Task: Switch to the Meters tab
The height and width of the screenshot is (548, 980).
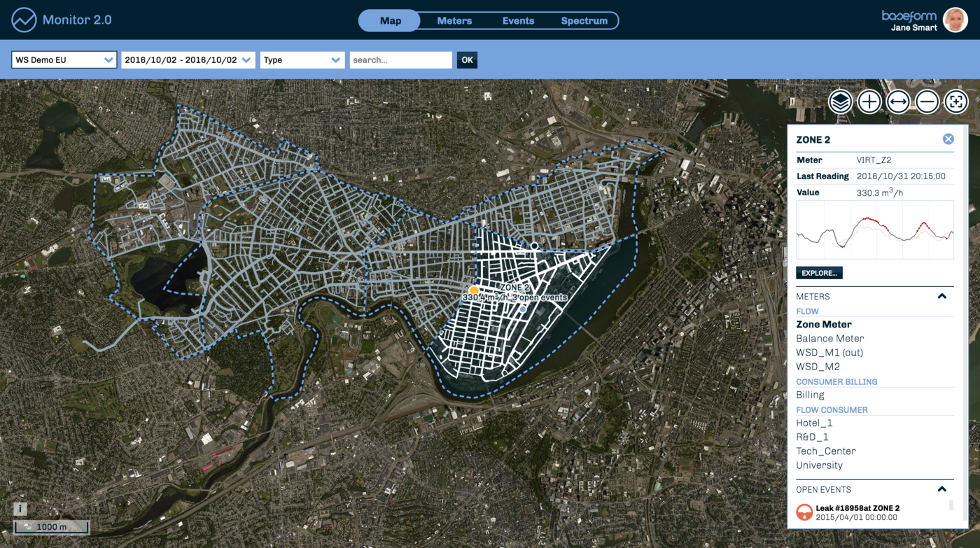Action: pyautogui.click(x=454, y=21)
